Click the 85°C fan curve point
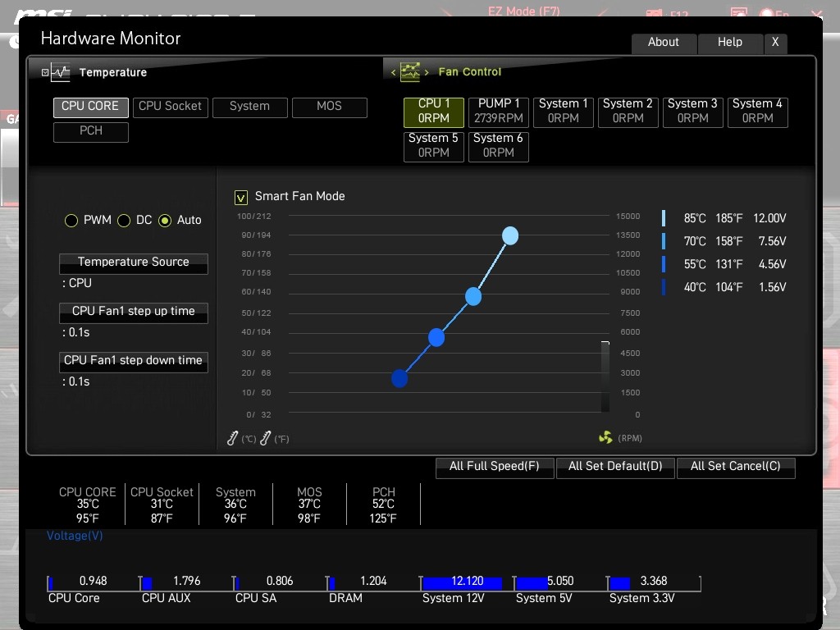Viewport: 840px width, 630px height. coord(510,236)
